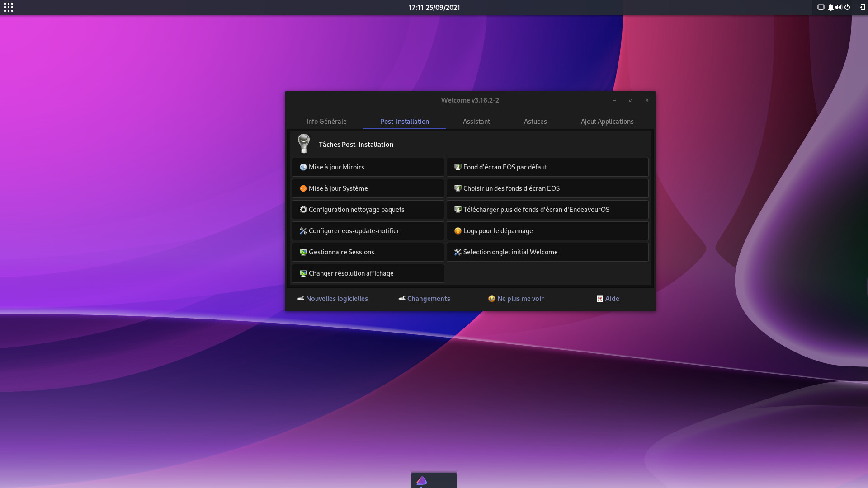
Task: Open the power menu icon in the tray
Action: (847, 7)
